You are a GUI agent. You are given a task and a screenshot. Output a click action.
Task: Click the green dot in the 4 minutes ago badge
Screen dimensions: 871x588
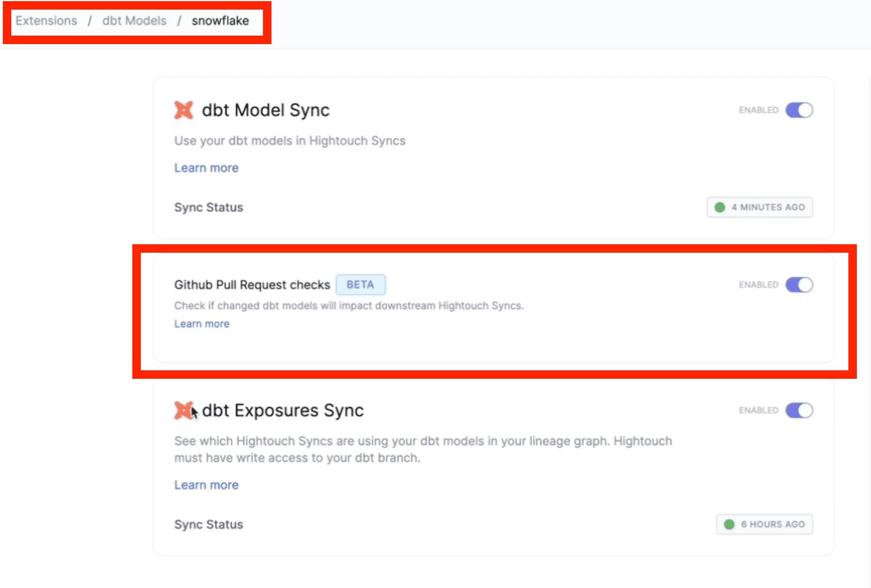(719, 207)
